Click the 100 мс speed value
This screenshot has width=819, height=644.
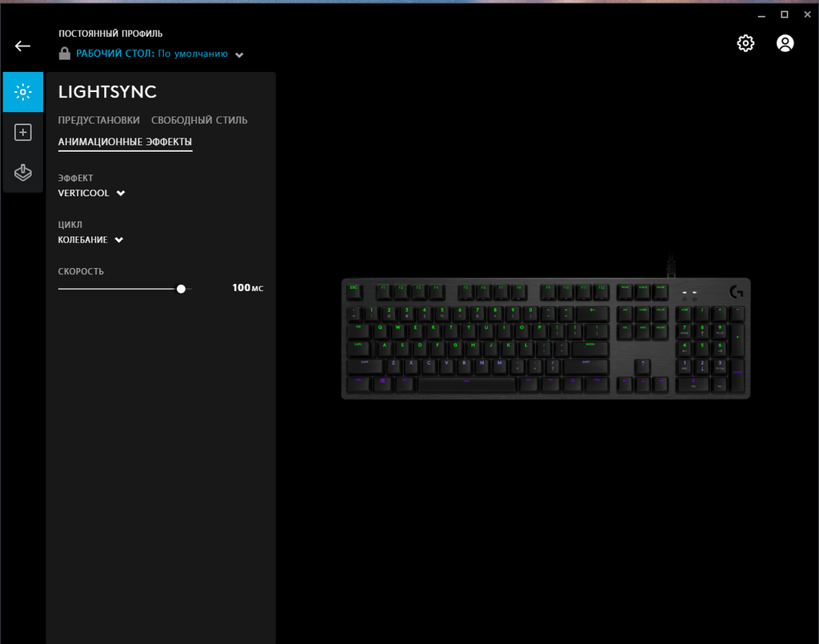(248, 288)
